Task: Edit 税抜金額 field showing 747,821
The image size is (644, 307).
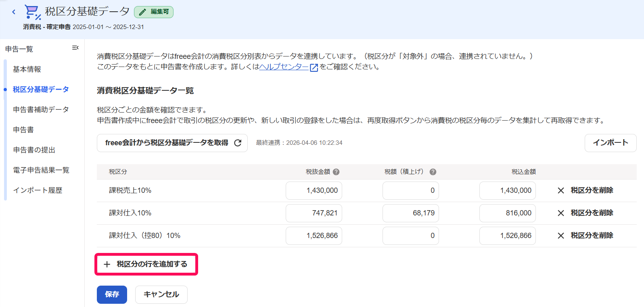Action: 314,213
